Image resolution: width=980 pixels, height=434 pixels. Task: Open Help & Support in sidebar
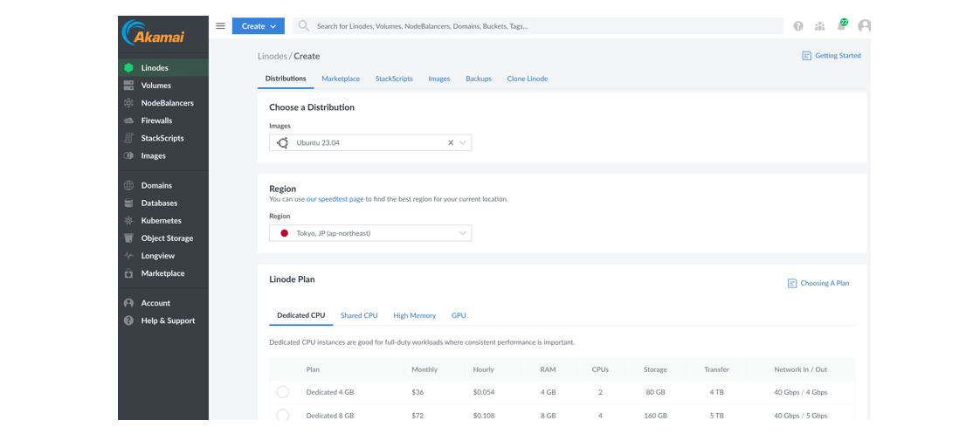pyautogui.click(x=163, y=320)
